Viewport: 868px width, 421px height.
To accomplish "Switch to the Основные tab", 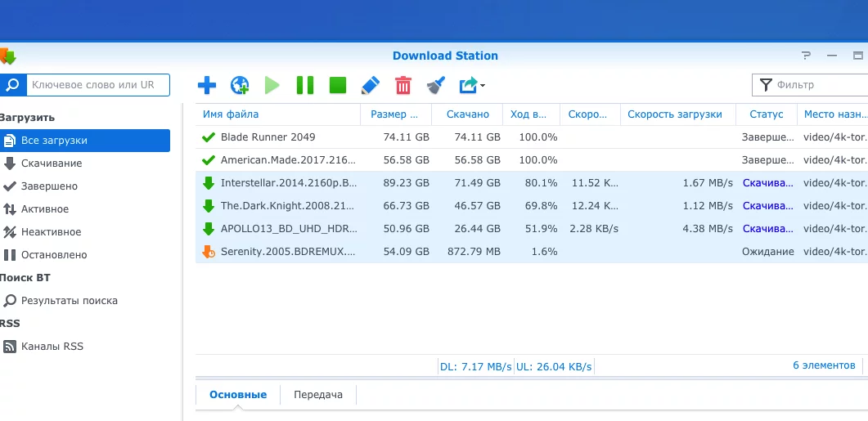I will click(x=238, y=395).
